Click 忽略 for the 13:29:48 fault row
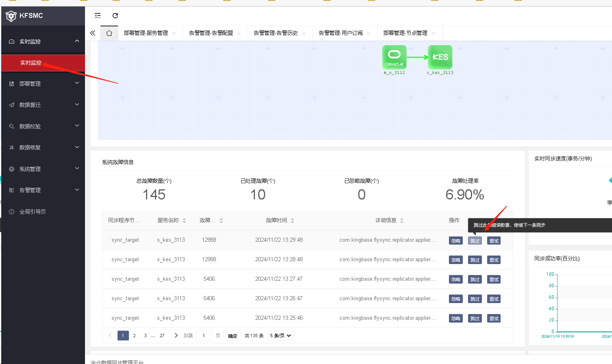Screen dimensions: 612x364 tap(456, 241)
